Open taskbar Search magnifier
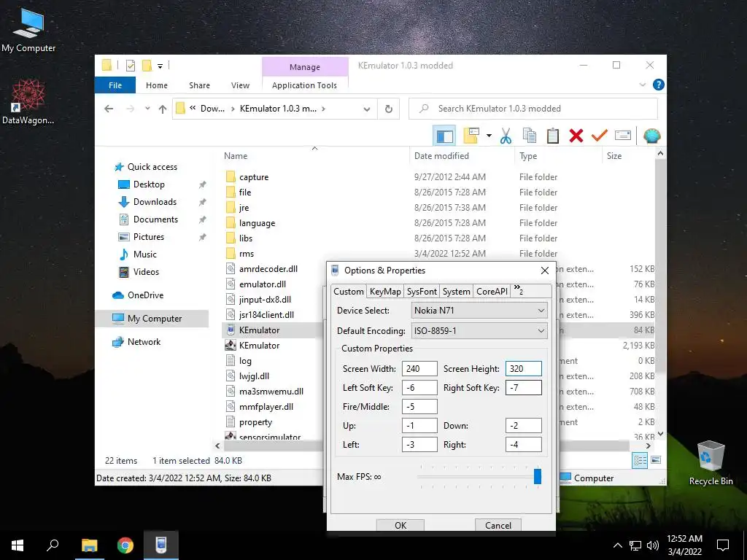 (53, 545)
